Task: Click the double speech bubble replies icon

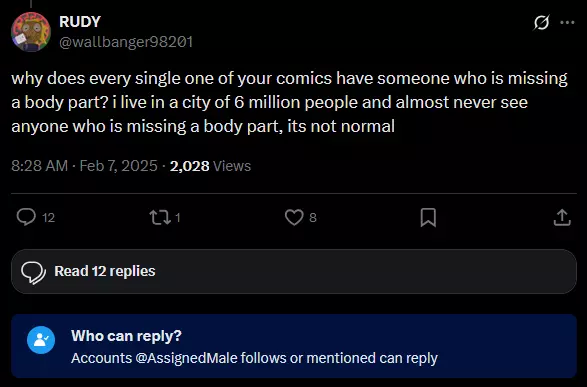Action: pos(34,272)
